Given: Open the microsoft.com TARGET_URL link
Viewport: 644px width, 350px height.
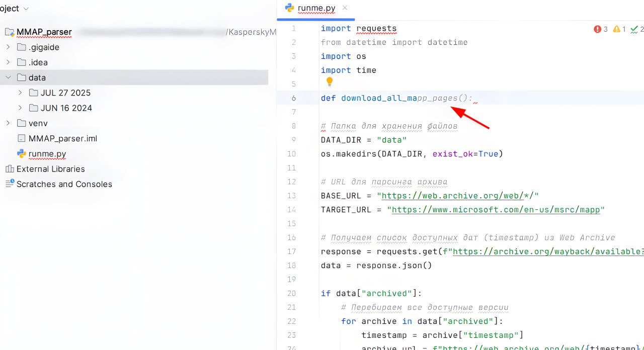Looking at the screenshot, I should pos(496,210).
